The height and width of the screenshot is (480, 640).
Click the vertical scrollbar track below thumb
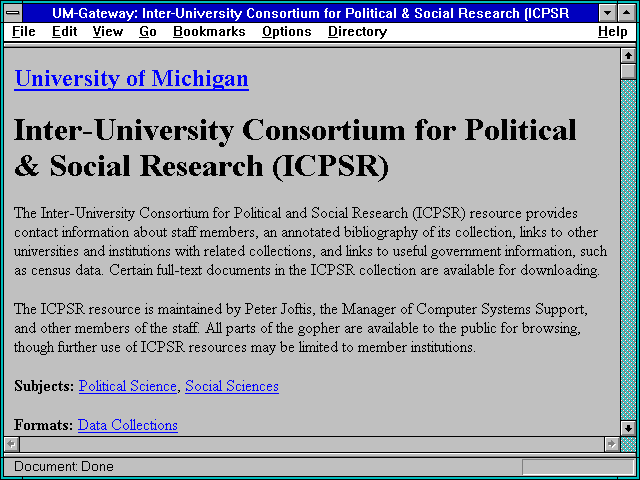[x=628, y=250]
